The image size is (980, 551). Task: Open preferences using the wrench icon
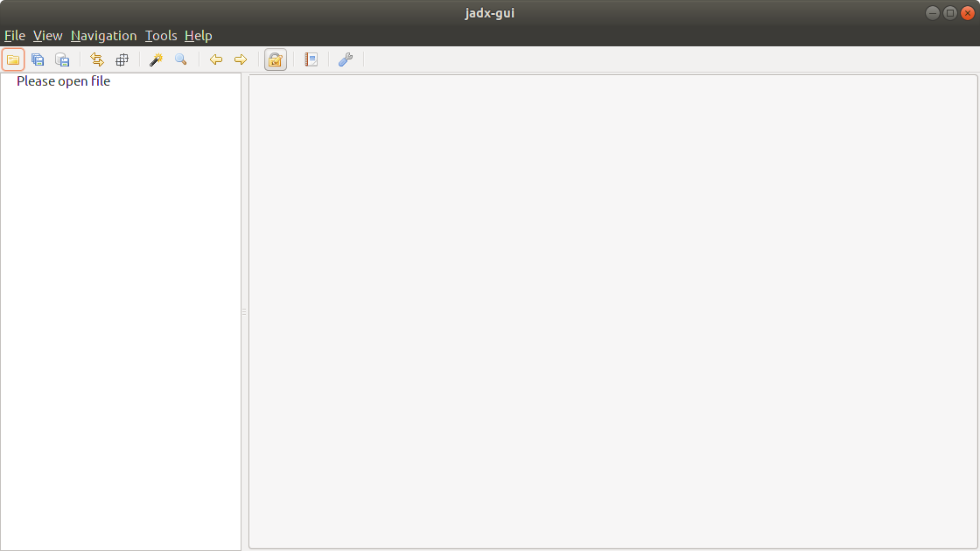tap(345, 59)
